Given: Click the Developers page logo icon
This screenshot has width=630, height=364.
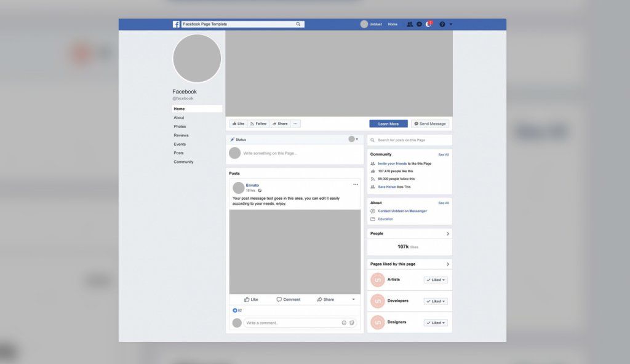Looking at the screenshot, I should pos(378,301).
